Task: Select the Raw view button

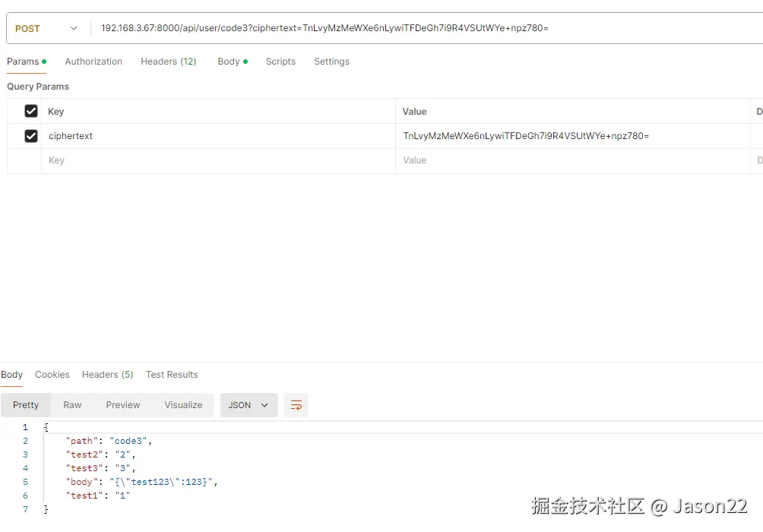Action: (x=72, y=405)
